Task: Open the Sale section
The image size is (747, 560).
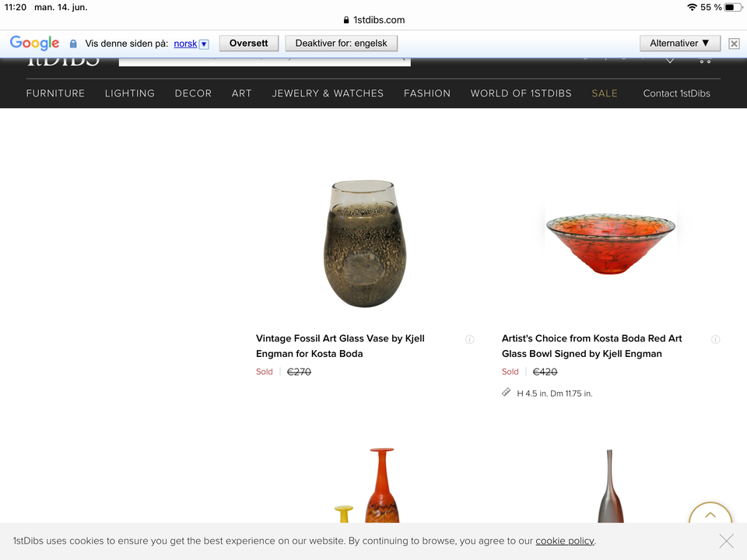Action: coord(605,93)
